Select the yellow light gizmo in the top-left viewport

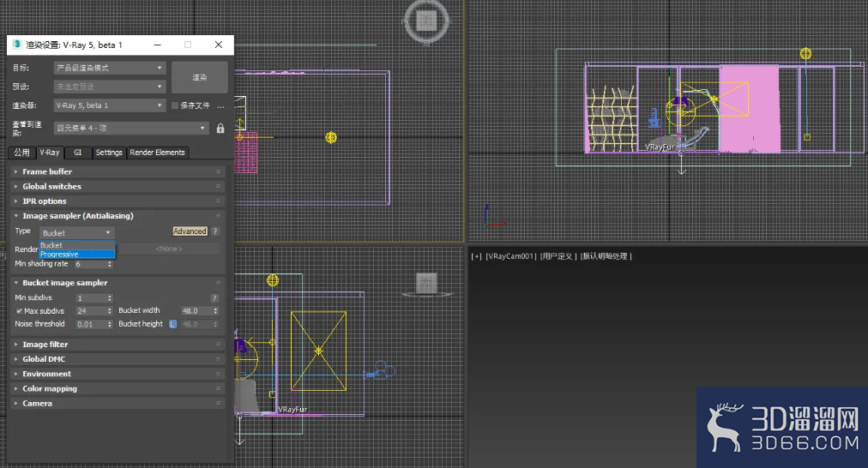click(x=331, y=137)
